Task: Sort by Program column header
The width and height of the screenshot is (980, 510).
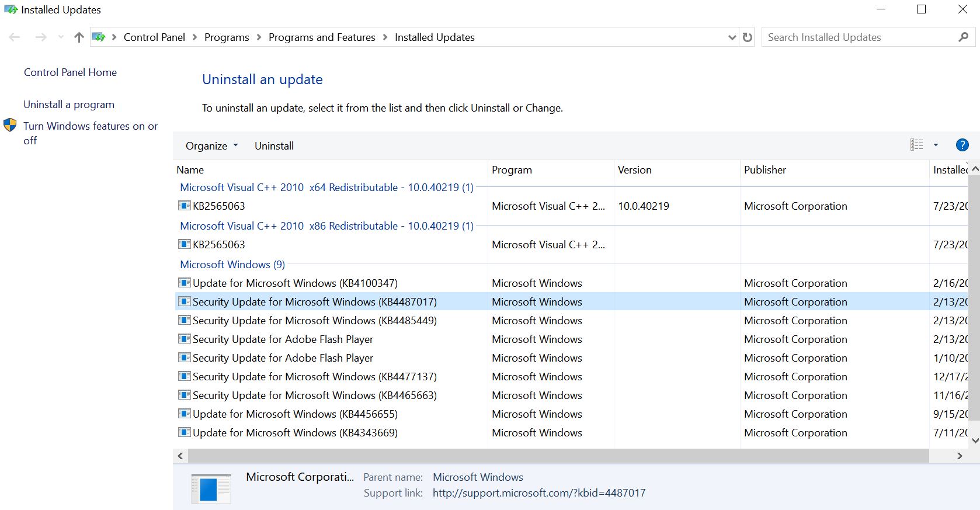Action: (x=551, y=170)
